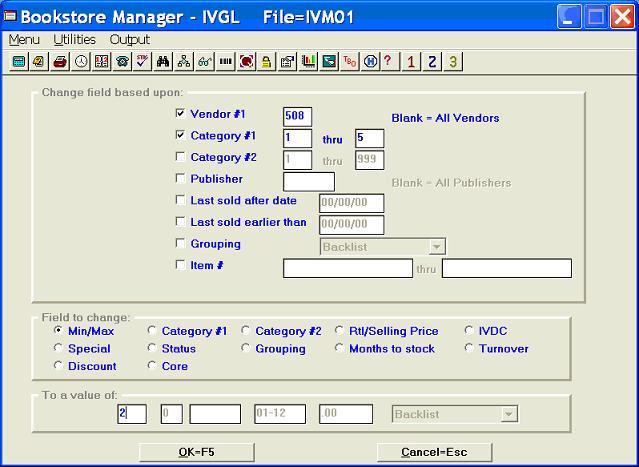Uncheck the Vendor #1 checkbox

pos(180,114)
